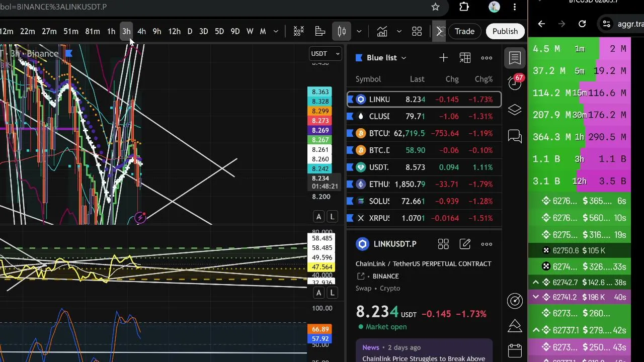Add symbol with plus icon in watchlist
644x362 pixels.
(443, 58)
